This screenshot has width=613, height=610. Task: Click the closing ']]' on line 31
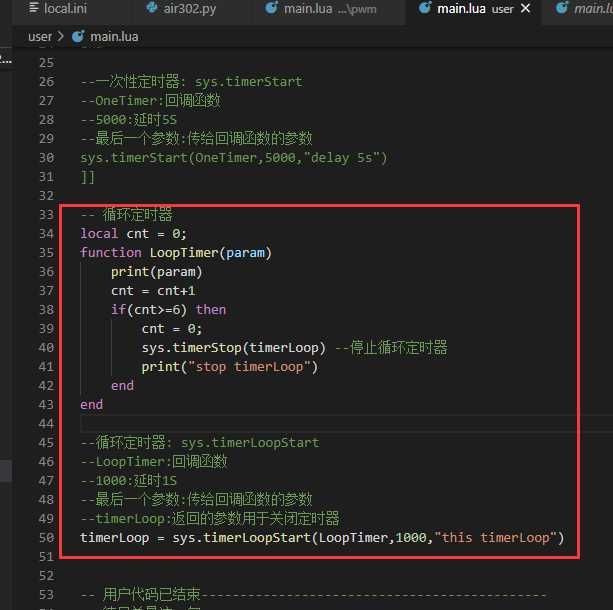pos(88,177)
